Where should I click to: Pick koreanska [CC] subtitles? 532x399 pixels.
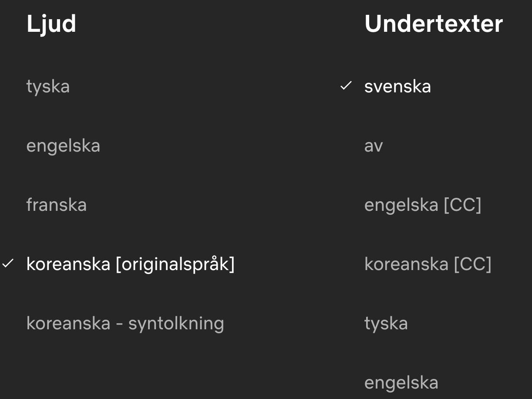point(428,264)
